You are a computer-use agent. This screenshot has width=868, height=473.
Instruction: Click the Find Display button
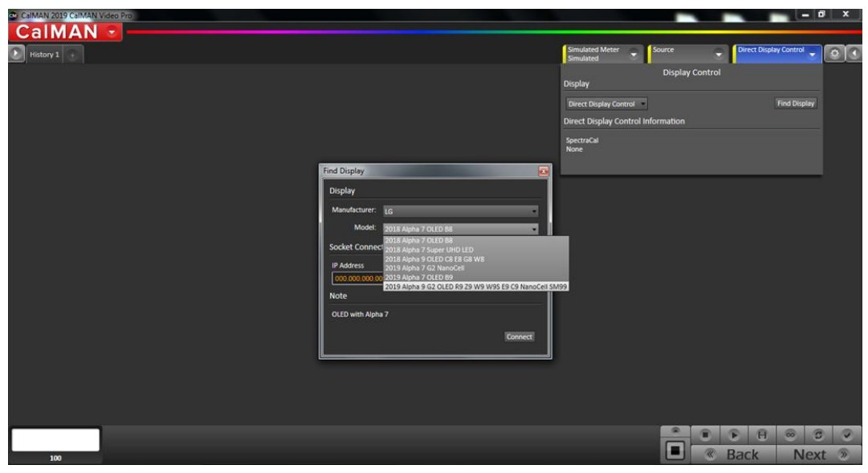(x=795, y=104)
